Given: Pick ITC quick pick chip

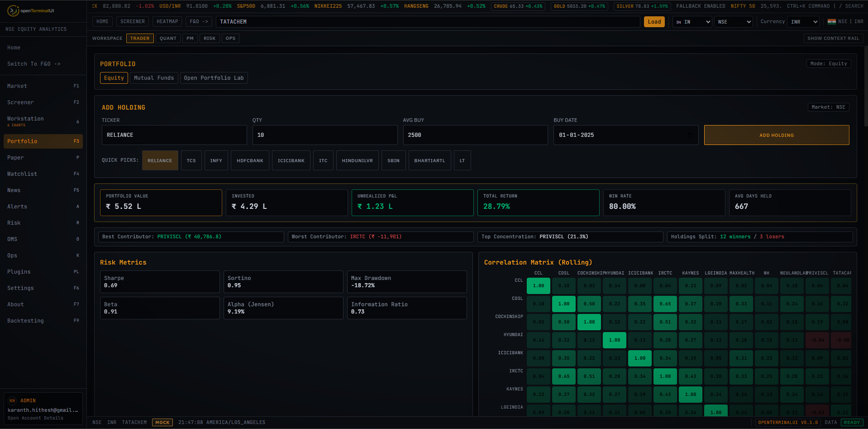Looking at the screenshot, I should (323, 160).
